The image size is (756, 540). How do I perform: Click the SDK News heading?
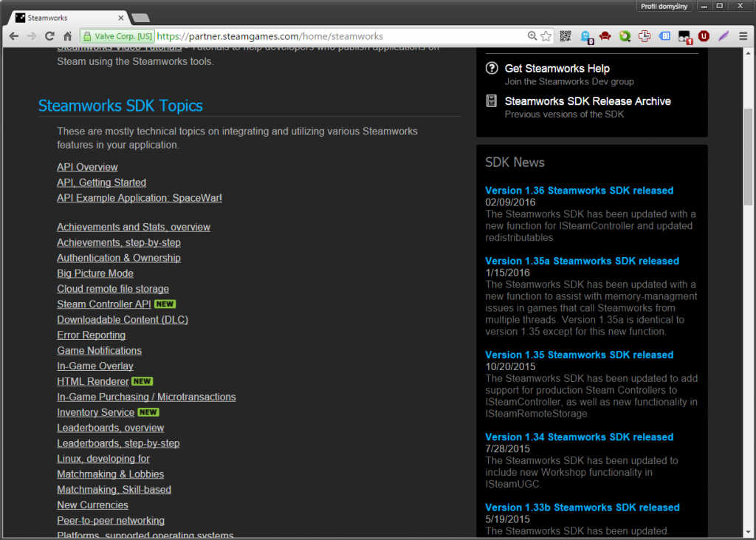tap(515, 162)
